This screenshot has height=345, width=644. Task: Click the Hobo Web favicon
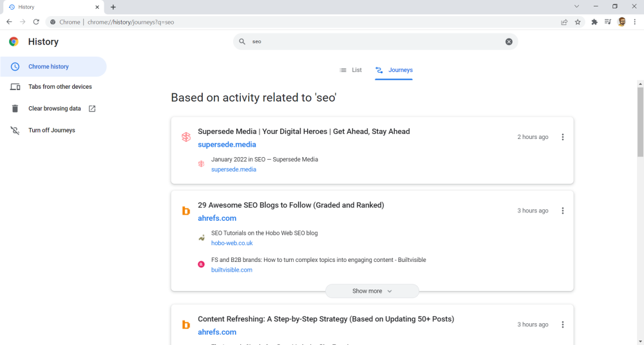[201, 238]
